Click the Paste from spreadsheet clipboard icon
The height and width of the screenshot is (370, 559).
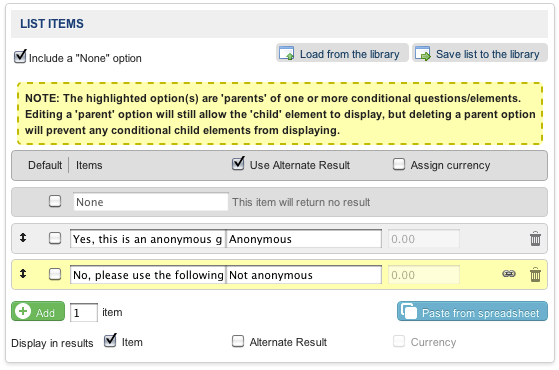pos(409,311)
